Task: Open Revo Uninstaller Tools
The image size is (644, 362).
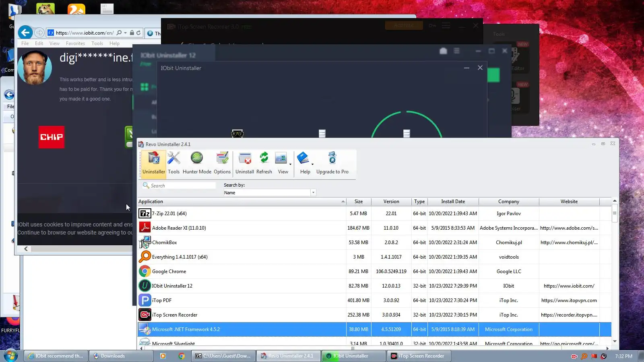Action: [173, 163]
